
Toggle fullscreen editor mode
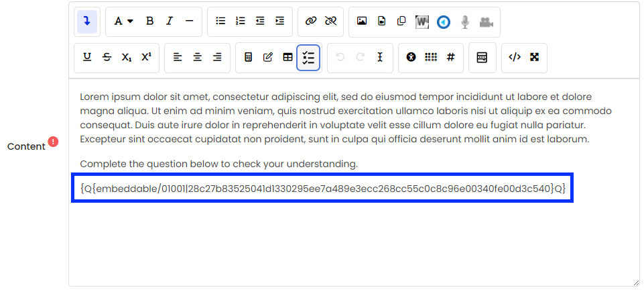534,57
